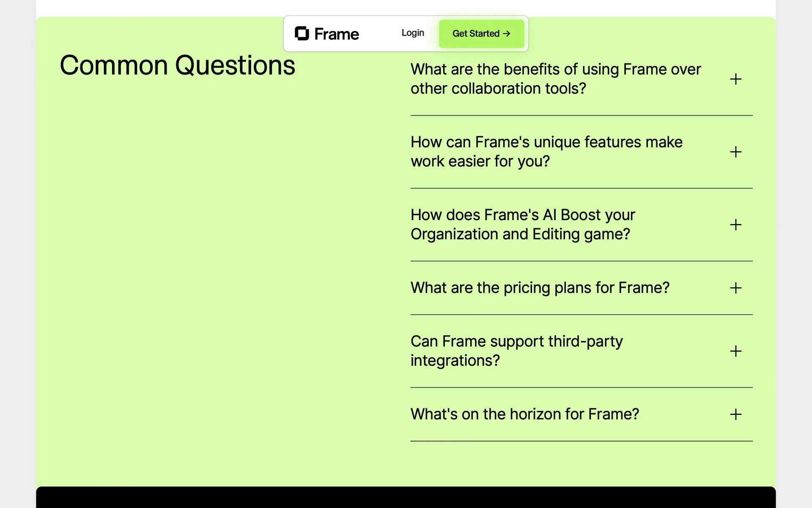Toggle plus icon for pricing plans question
812x508 pixels.
735,288
